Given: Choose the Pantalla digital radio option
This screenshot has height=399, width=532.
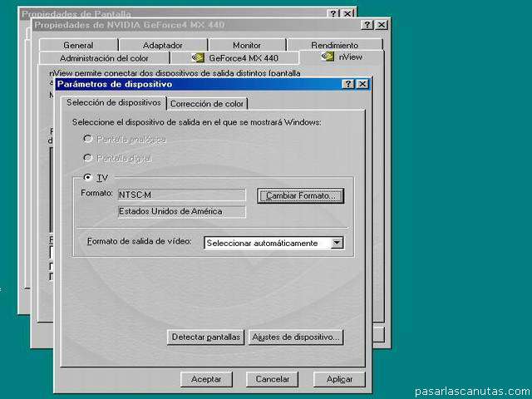Looking at the screenshot, I should (88, 158).
